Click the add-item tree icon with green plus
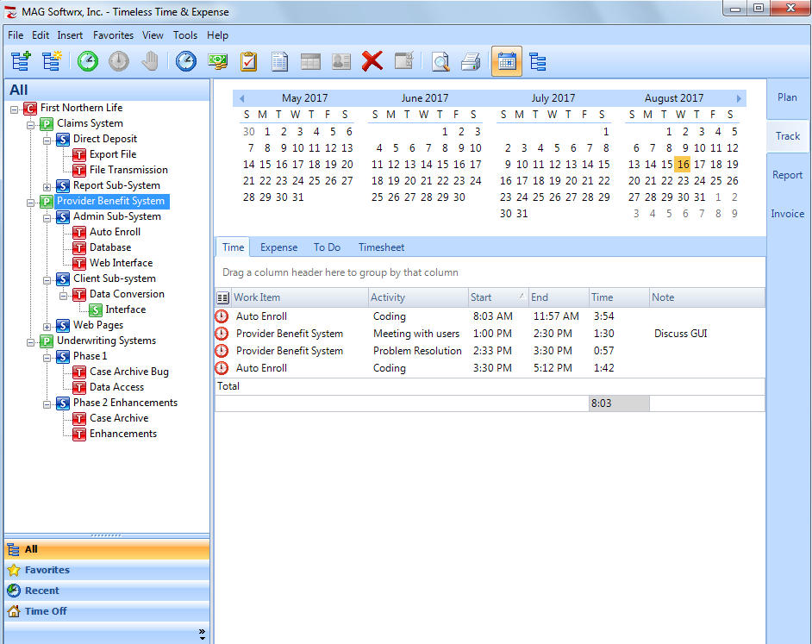 tap(21, 61)
